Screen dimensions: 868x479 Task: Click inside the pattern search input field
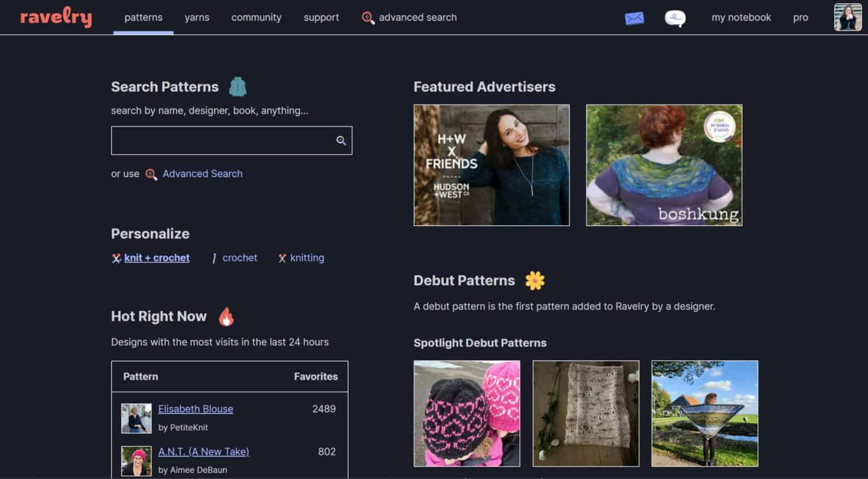point(220,140)
